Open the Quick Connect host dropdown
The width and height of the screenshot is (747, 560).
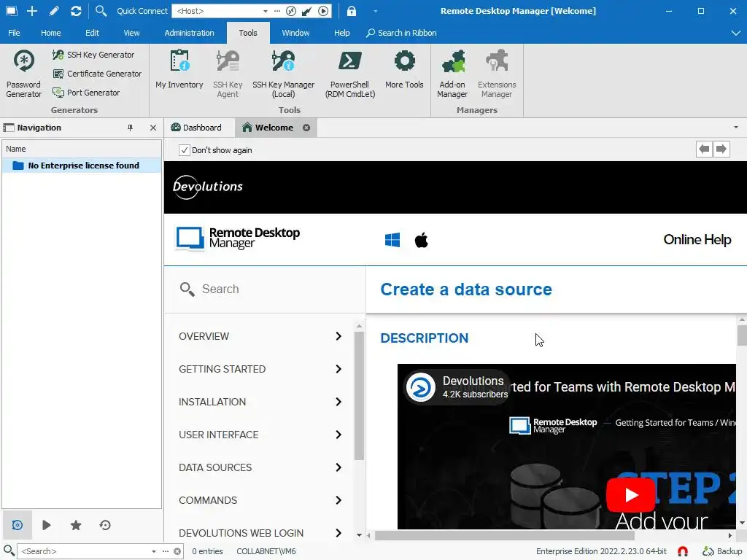click(266, 11)
